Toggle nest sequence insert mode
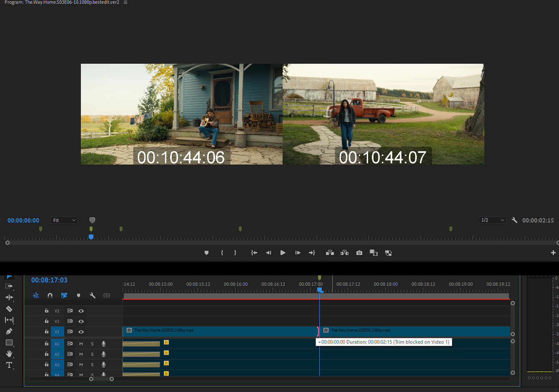This screenshot has width=559, height=392. click(x=36, y=295)
